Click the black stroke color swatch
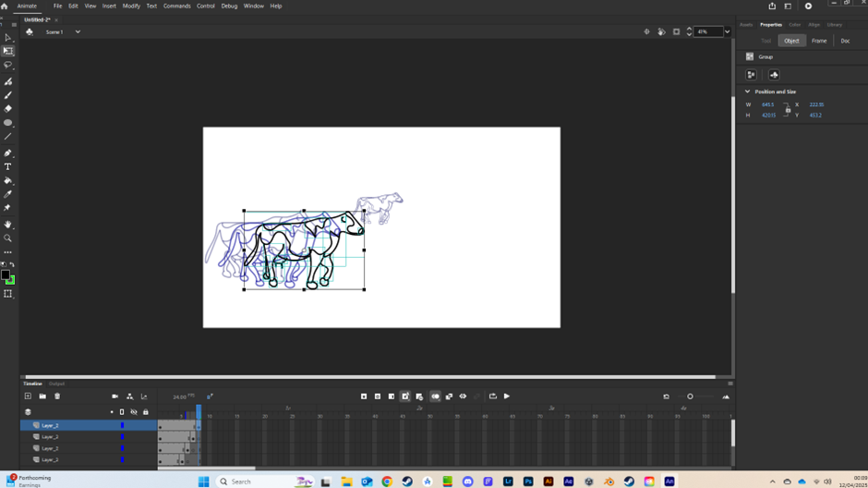 pos(5,274)
